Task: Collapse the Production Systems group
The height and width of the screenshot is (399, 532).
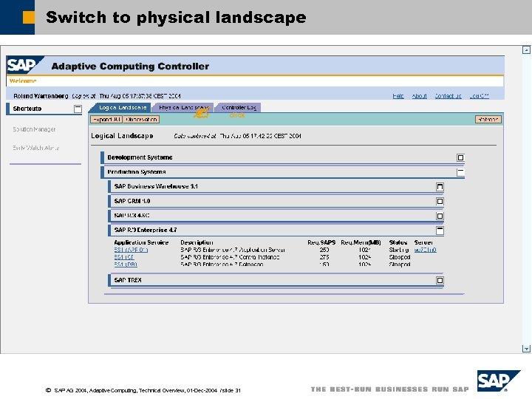Action: [460, 172]
